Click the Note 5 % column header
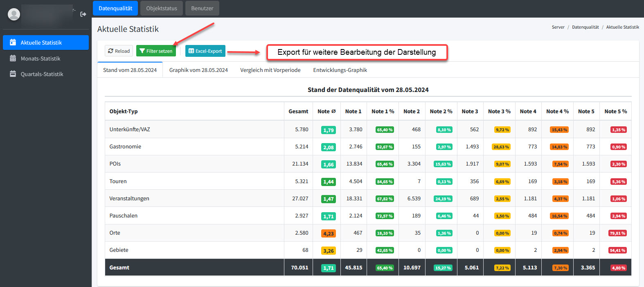The width and height of the screenshot is (644, 287). (616, 111)
